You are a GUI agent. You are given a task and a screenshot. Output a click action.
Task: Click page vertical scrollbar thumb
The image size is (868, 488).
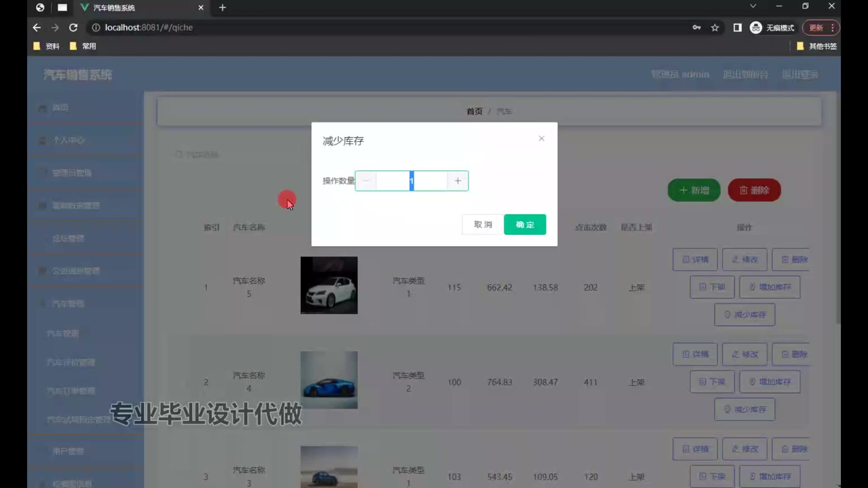(x=838, y=208)
